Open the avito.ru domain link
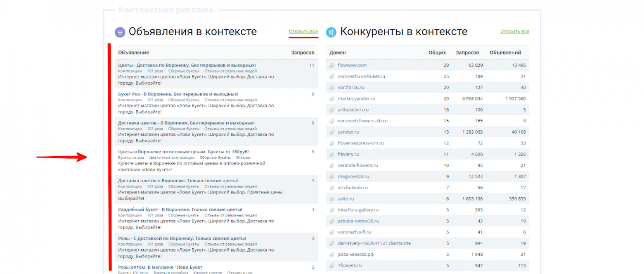 pyautogui.click(x=346, y=199)
